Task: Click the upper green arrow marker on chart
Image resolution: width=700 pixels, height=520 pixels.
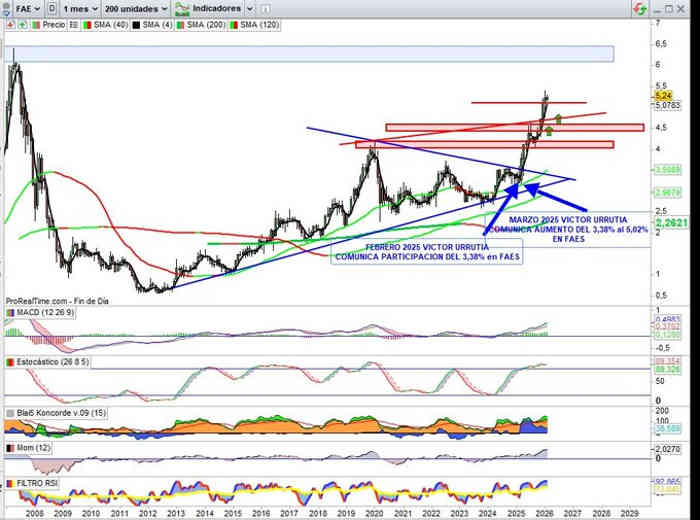Action: coord(558,119)
